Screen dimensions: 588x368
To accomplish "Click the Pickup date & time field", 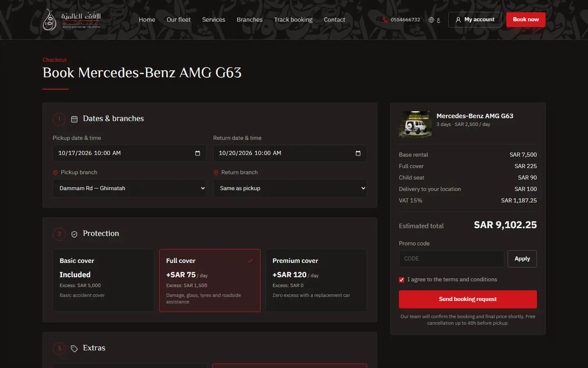I will tap(129, 153).
